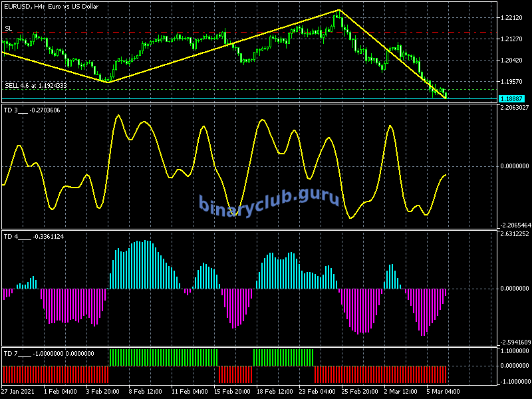
Task: Click the 2.6312252 scale value in TD 4
Action: pos(514,233)
